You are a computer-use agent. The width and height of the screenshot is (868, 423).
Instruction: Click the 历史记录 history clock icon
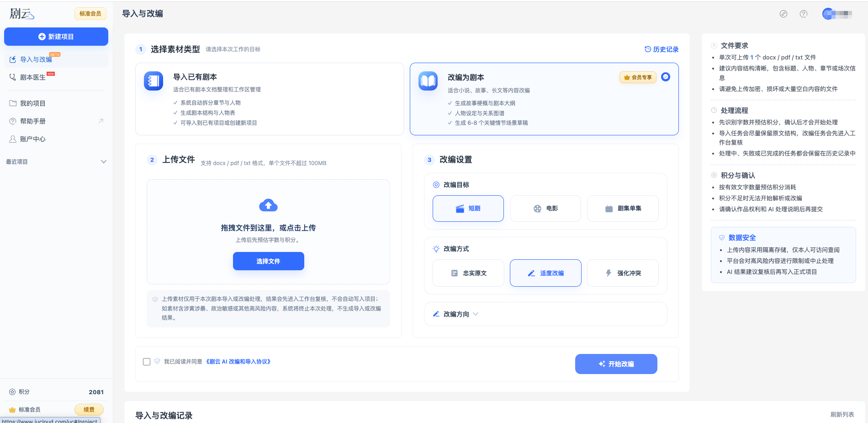point(648,49)
